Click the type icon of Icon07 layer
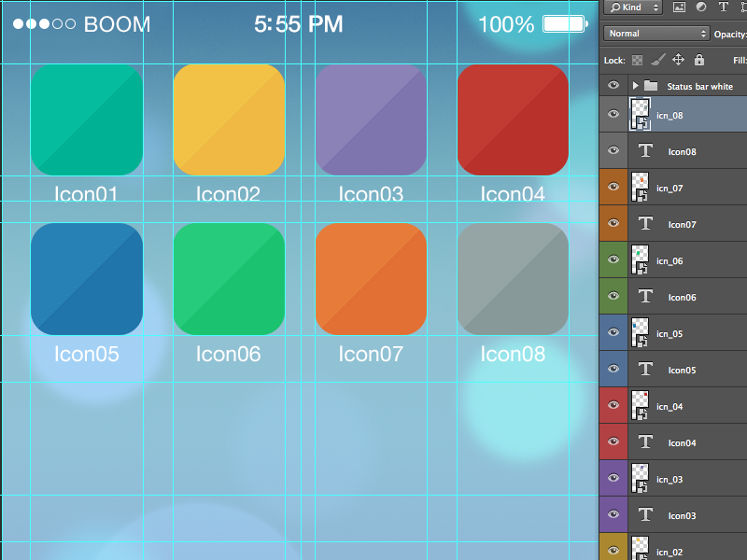This screenshot has width=747, height=560. click(x=645, y=223)
